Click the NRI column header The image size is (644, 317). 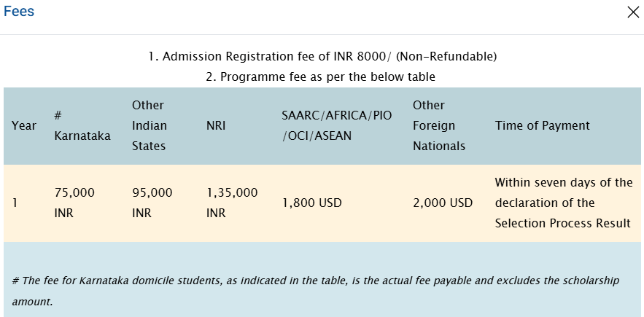tap(216, 125)
